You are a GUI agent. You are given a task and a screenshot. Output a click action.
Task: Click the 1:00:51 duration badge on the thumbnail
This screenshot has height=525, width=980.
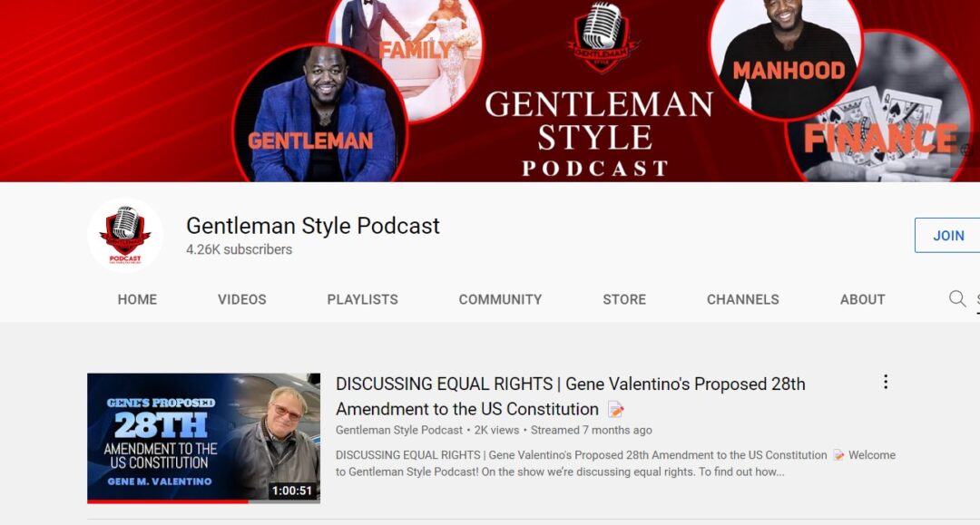click(x=292, y=491)
